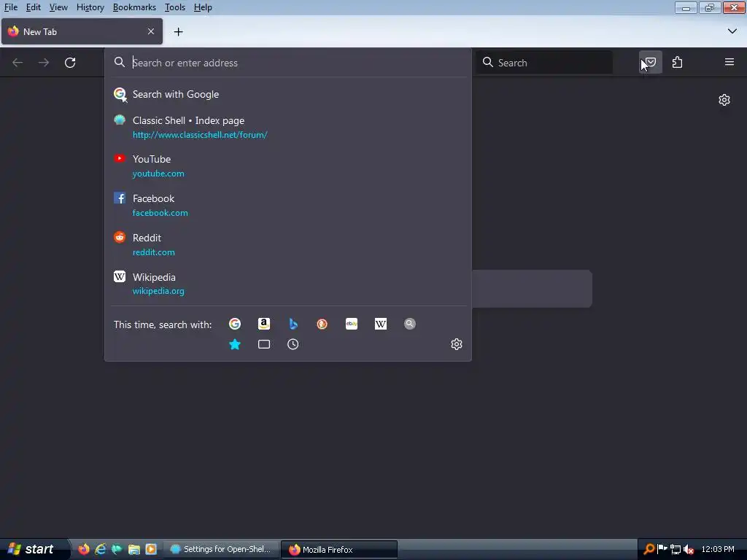Go forward to the next page
747x560 pixels.
(x=43, y=63)
